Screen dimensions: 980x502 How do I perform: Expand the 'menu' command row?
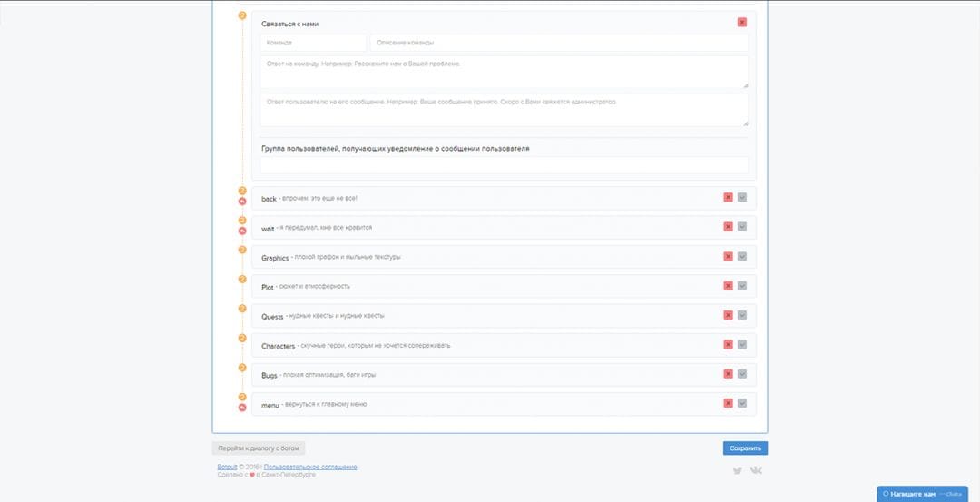[742, 403]
